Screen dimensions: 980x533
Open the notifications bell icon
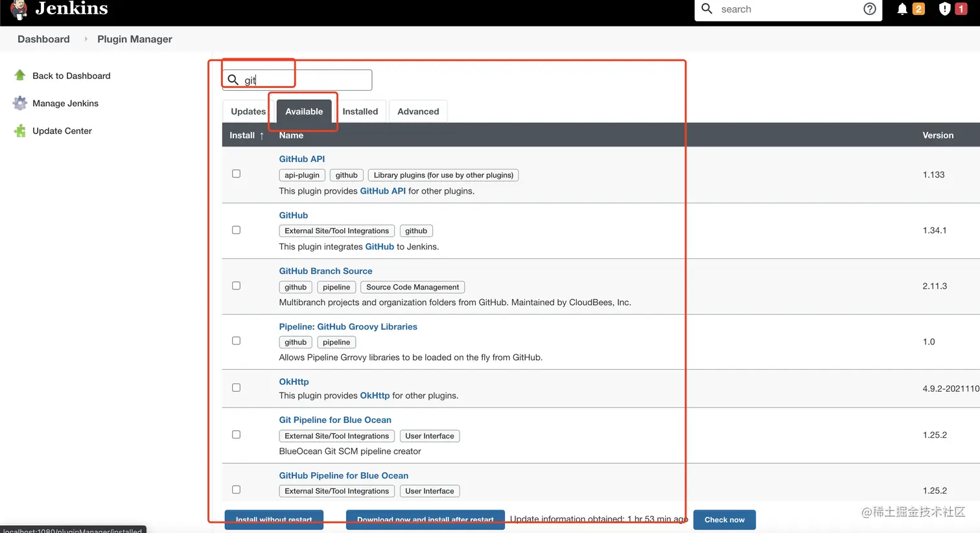902,9
